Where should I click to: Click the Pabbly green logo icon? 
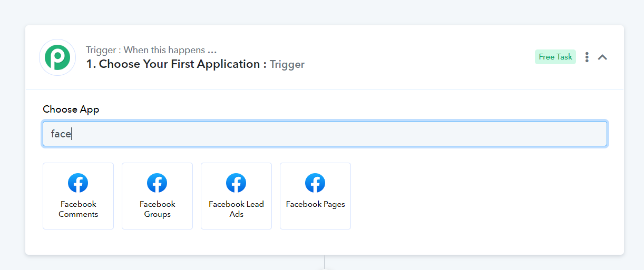coord(57,57)
